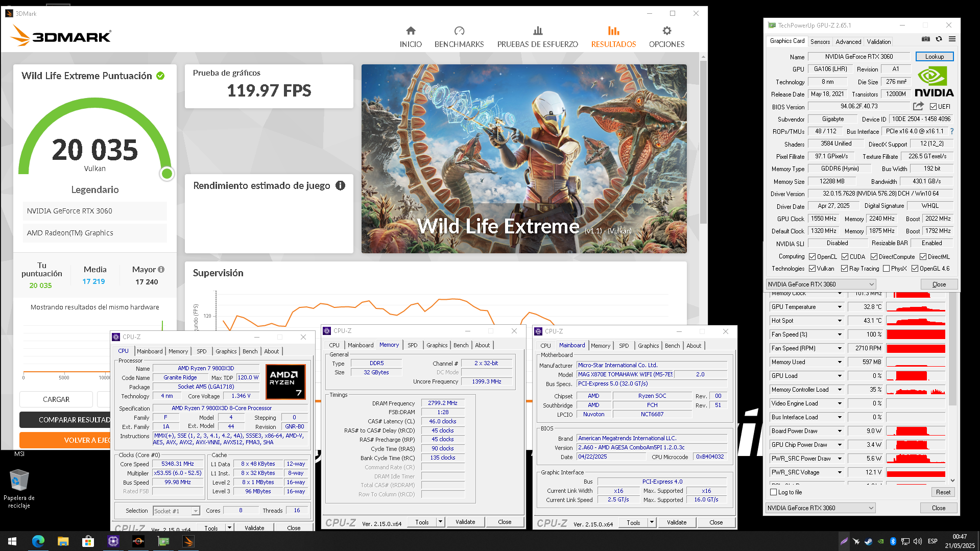Click Reset button in GPU-Z sensors

pos(943,492)
